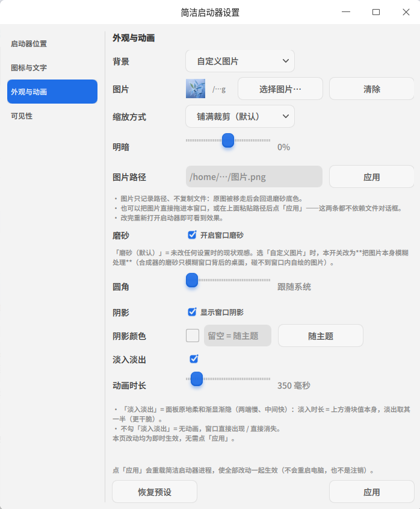Image resolution: width=420 pixels, height=509 pixels.
Task: Click the background image preview thumbnail
Action: [196, 89]
